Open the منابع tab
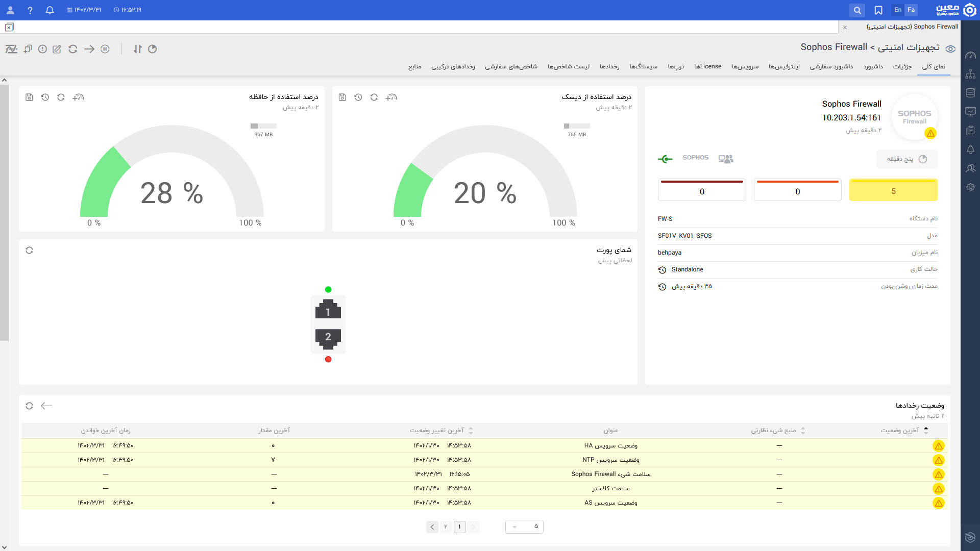This screenshot has width=980, height=551. (414, 67)
